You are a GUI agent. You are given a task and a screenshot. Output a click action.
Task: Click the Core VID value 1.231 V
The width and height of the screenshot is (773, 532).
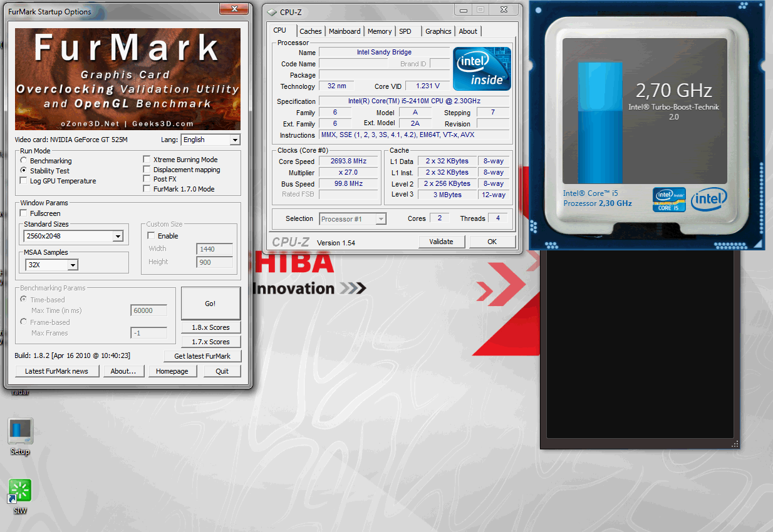427,86
